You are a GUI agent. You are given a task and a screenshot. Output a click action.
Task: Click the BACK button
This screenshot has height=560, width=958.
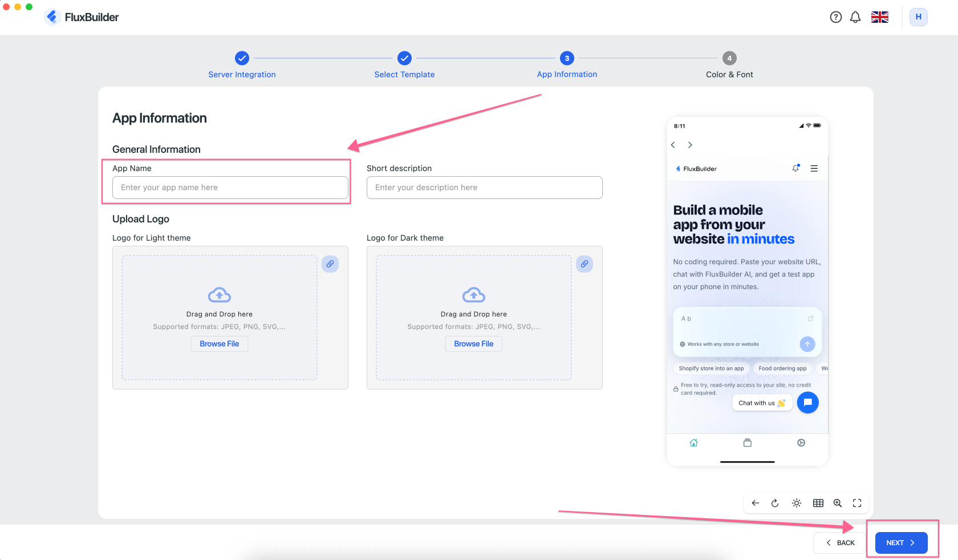pos(841,543)
